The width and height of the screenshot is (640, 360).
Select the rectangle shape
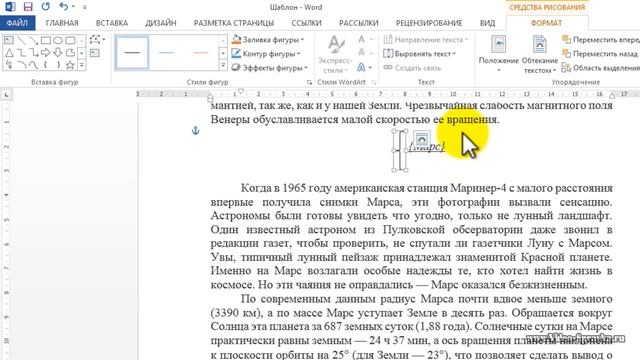46,40
